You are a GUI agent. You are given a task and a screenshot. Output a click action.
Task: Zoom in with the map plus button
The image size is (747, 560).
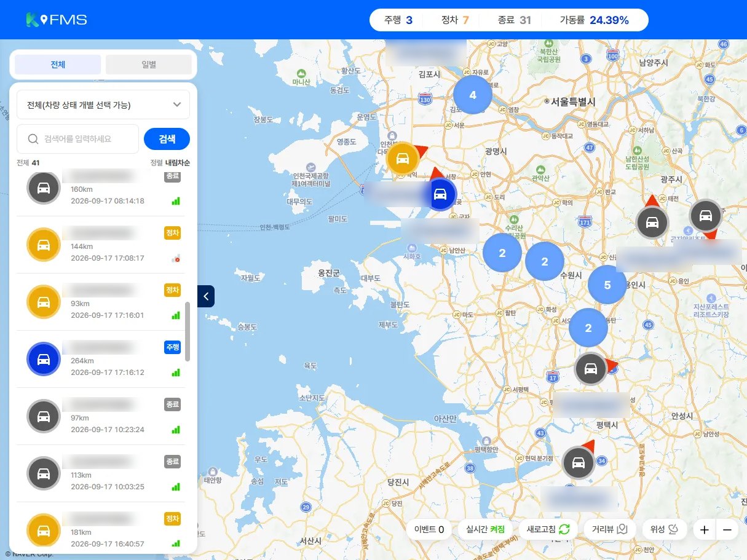[705, 529]
